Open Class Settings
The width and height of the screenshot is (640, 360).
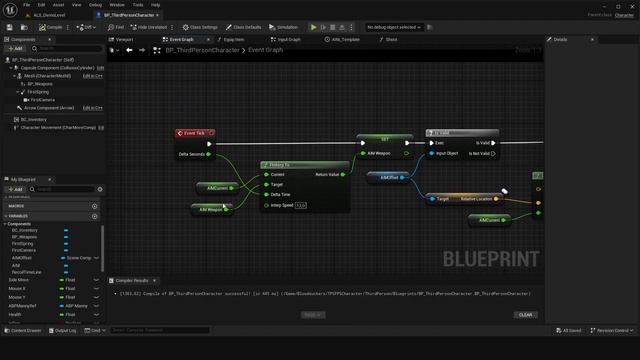[200, 27]
